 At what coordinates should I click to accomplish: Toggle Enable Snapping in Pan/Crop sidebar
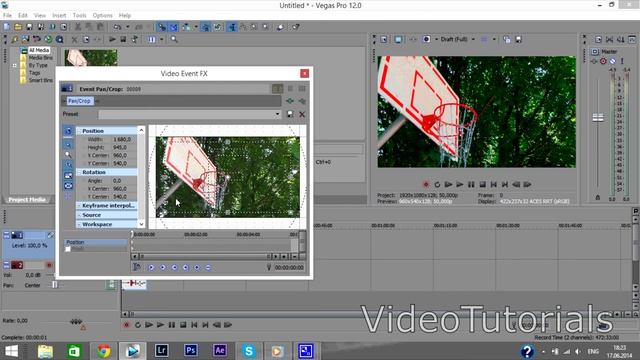pyautogui.click(x=68, y=165)
